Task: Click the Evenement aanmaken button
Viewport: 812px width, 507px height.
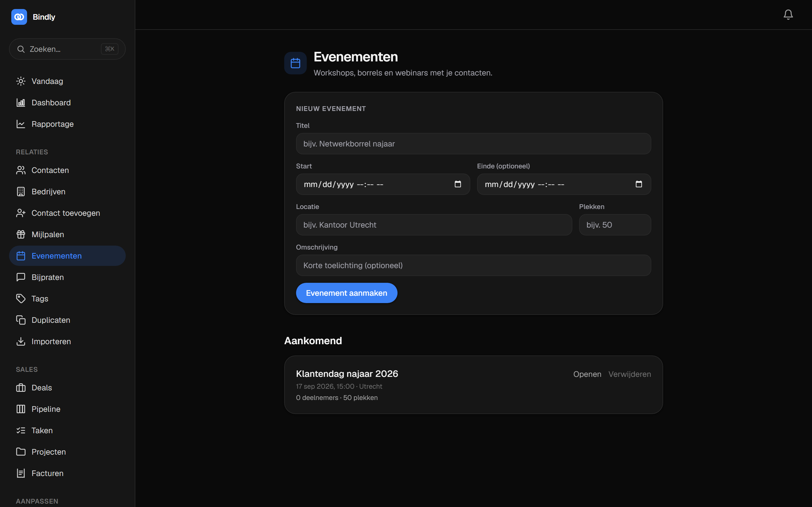Action: [x=347, y=293]
